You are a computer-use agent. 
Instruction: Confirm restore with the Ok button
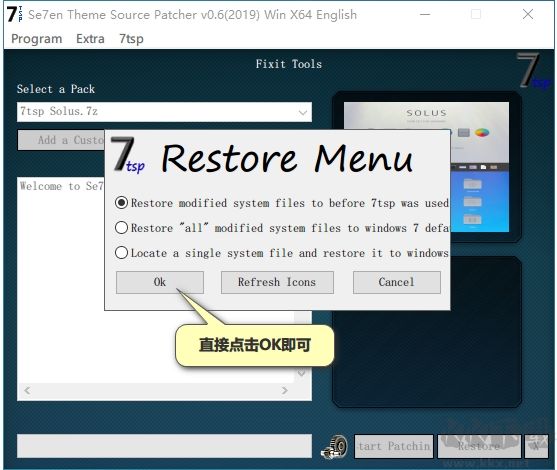point(160,282)
